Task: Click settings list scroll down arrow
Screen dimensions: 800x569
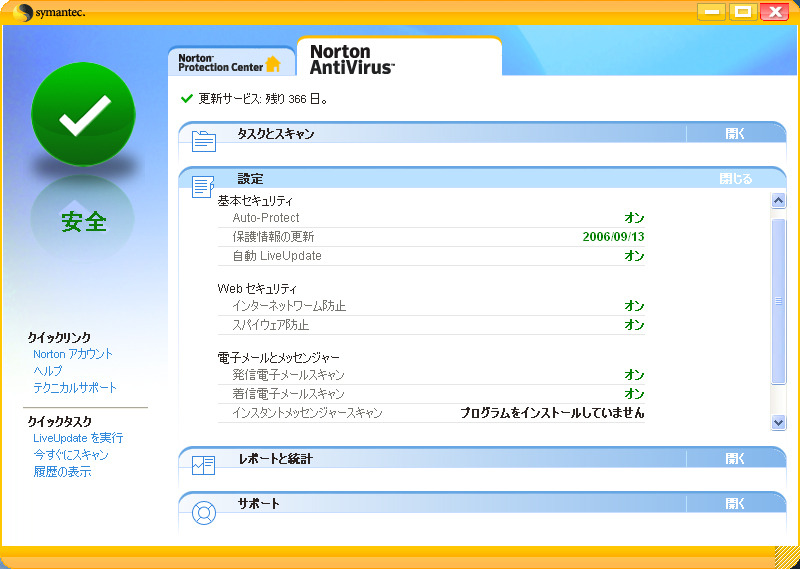Action: pyautogui.click(x=778, y=423)
